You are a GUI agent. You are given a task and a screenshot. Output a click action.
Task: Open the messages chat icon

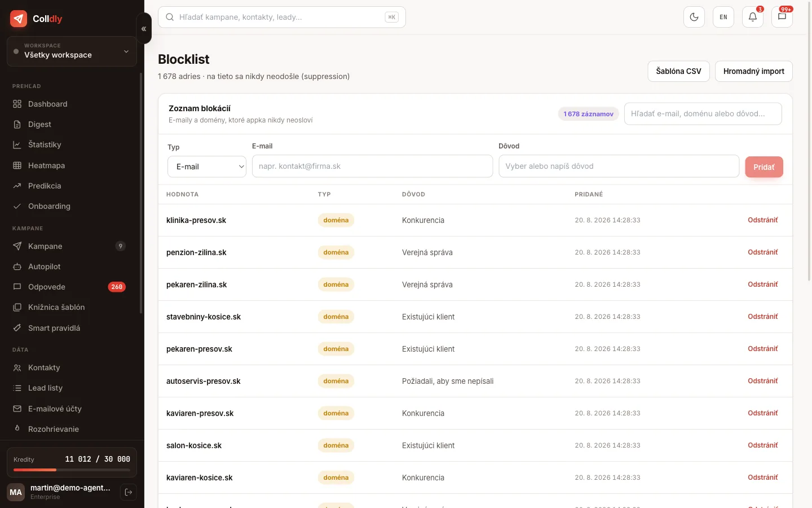coord(782,17)
